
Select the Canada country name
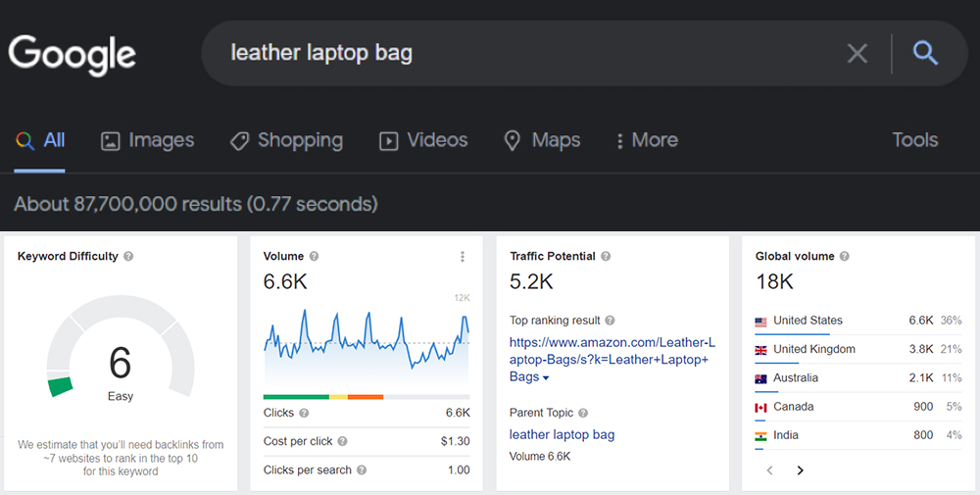coord(793,407)
